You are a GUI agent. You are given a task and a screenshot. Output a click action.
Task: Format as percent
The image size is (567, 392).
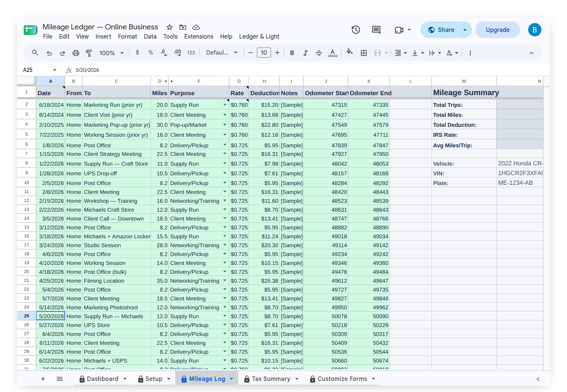[151, 52]
